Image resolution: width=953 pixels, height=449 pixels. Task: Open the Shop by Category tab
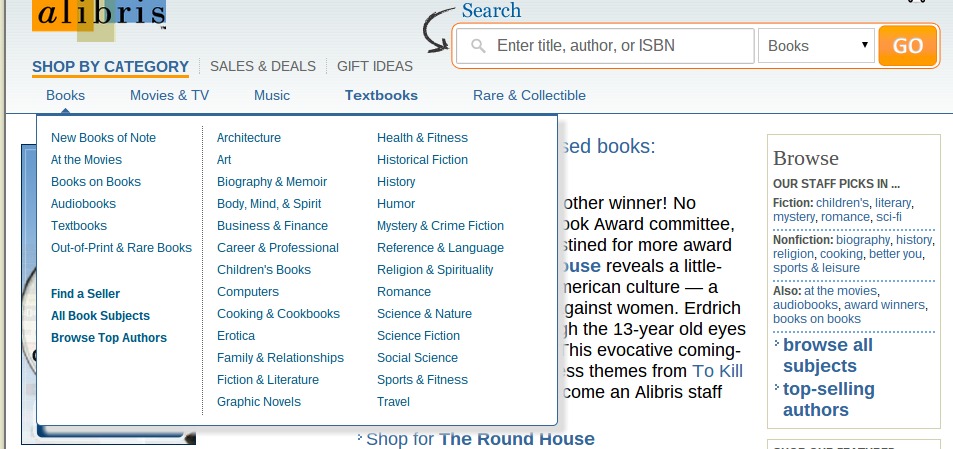coord(110,67)
